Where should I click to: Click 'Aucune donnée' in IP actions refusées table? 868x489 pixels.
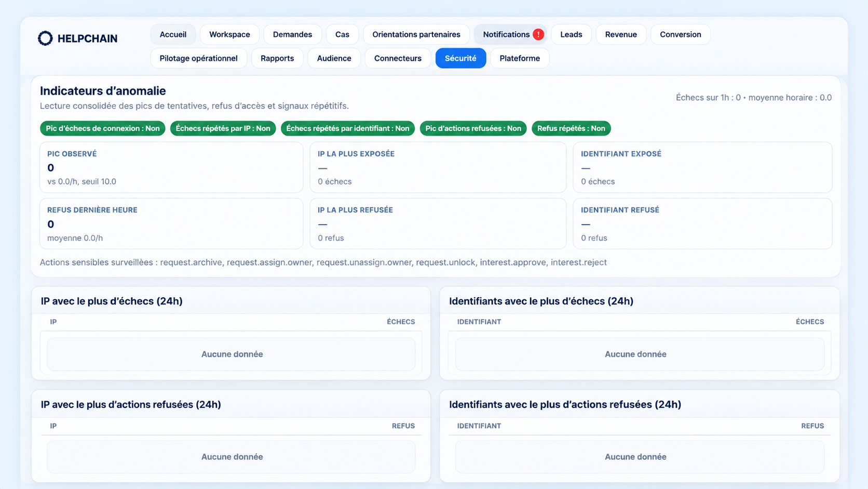tap(232, 457)
